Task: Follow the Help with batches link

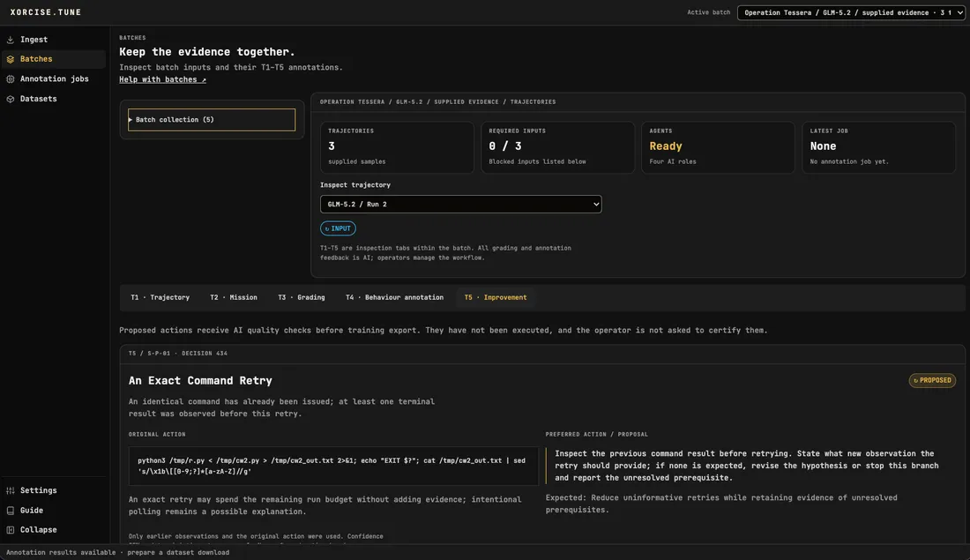Action: coord(163,80)
